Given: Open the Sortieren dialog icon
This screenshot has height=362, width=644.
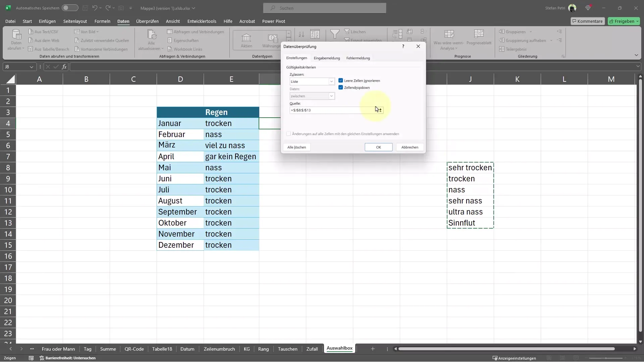Looking at the screenshot, I should point(315,34).
